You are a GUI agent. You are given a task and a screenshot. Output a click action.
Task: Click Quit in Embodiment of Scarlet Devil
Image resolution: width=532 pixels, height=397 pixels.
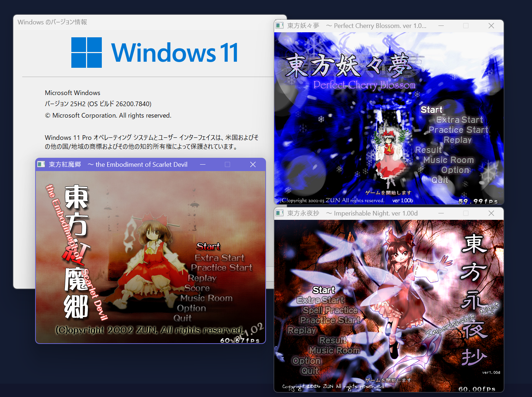click(182, 318)
